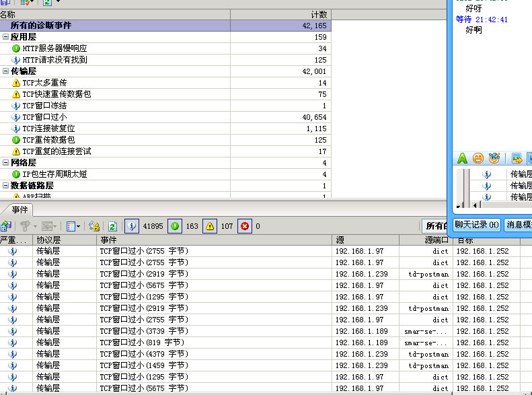Collapse the 传输层 tree node

point(6,71)
